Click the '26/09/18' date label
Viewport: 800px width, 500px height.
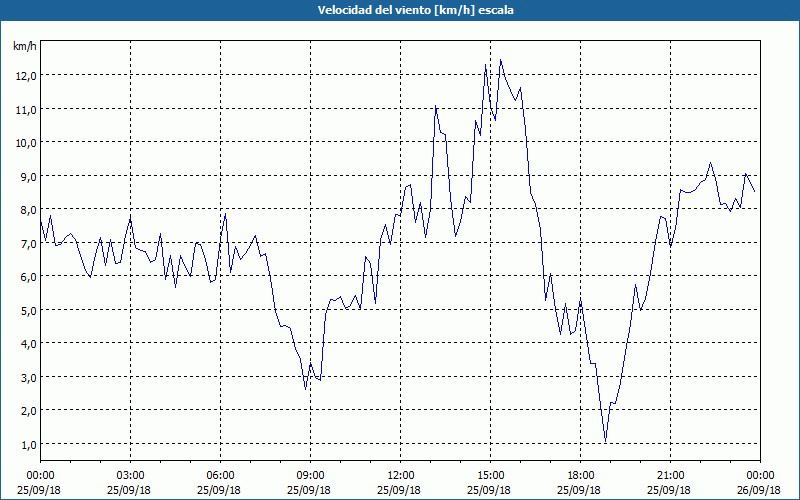click(759, 490)
